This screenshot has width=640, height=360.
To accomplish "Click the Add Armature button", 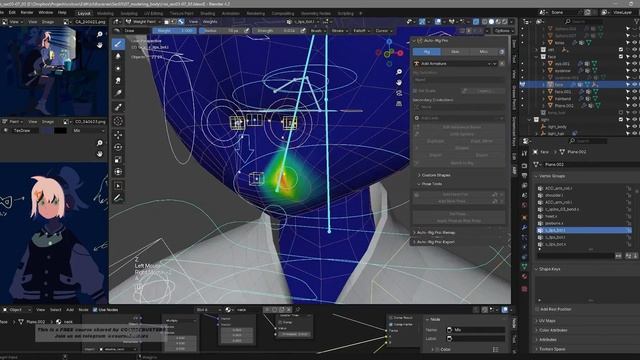I will coord(456,64).
